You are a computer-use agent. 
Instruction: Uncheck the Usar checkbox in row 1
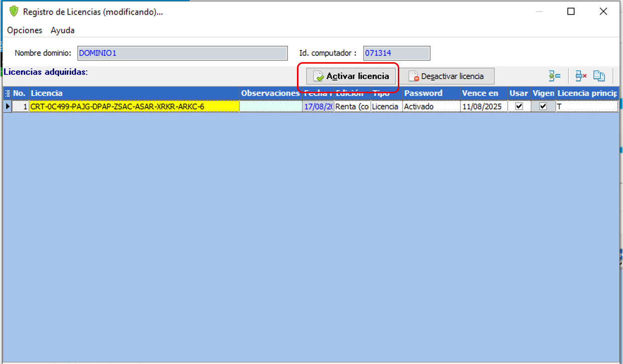(x=519, y=106)
